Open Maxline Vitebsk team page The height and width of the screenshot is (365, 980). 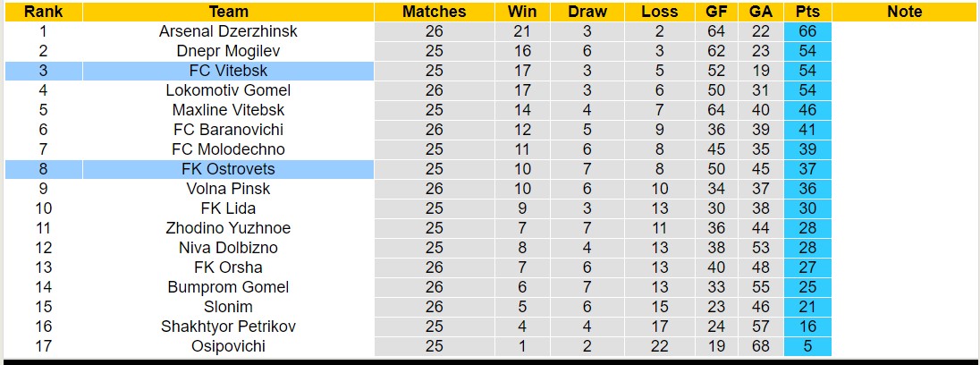point(228,110)
